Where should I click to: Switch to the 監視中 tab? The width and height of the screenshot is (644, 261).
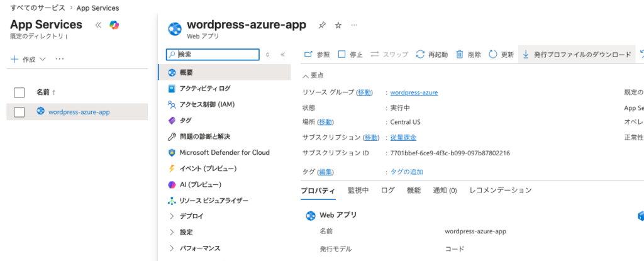pos(358,191)
